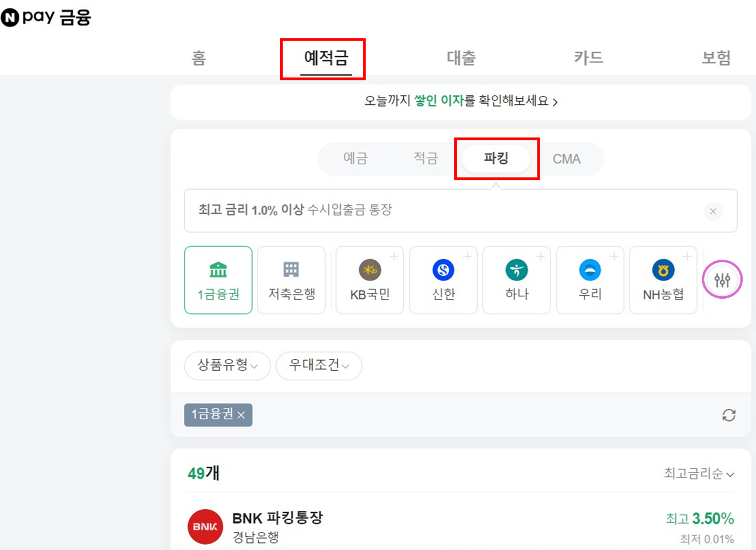Select the KB국민 bank icon
Viewport: 756px width, 550px height.
(x=369, y=280)
